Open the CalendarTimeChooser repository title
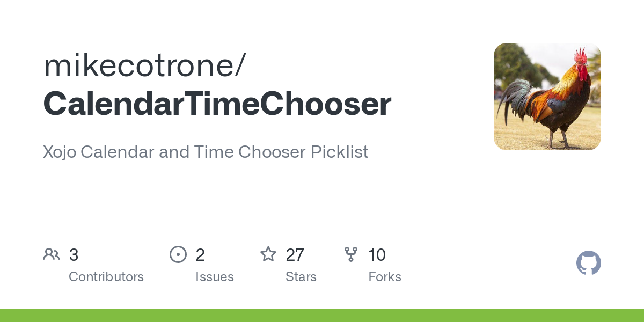The width and height of the screenshot is (644, 322). click(x=217, y=104)
